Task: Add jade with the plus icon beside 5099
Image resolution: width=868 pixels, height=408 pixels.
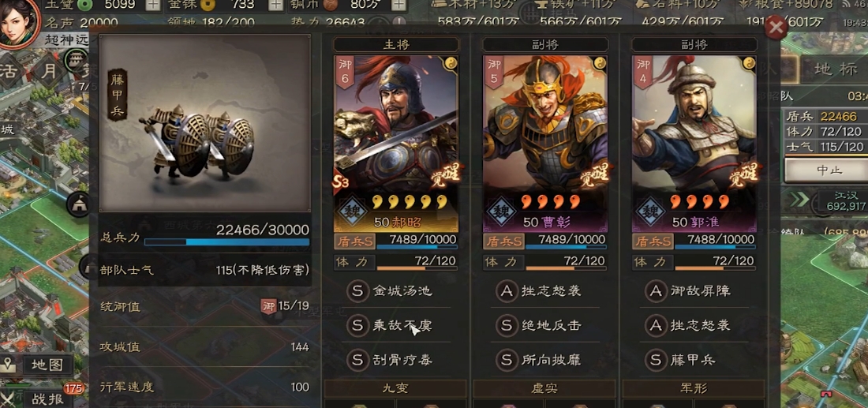Action: [152, 5]
